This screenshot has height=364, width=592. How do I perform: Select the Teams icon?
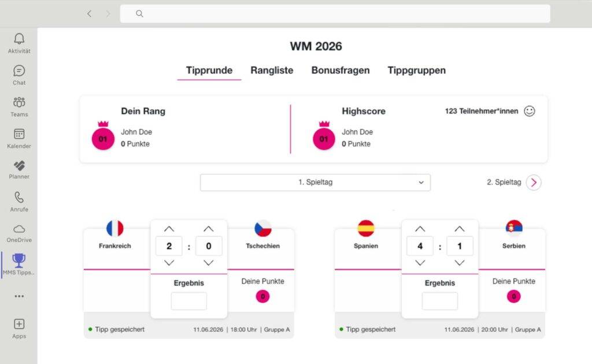pyautogui.click(x=19, y=104)
